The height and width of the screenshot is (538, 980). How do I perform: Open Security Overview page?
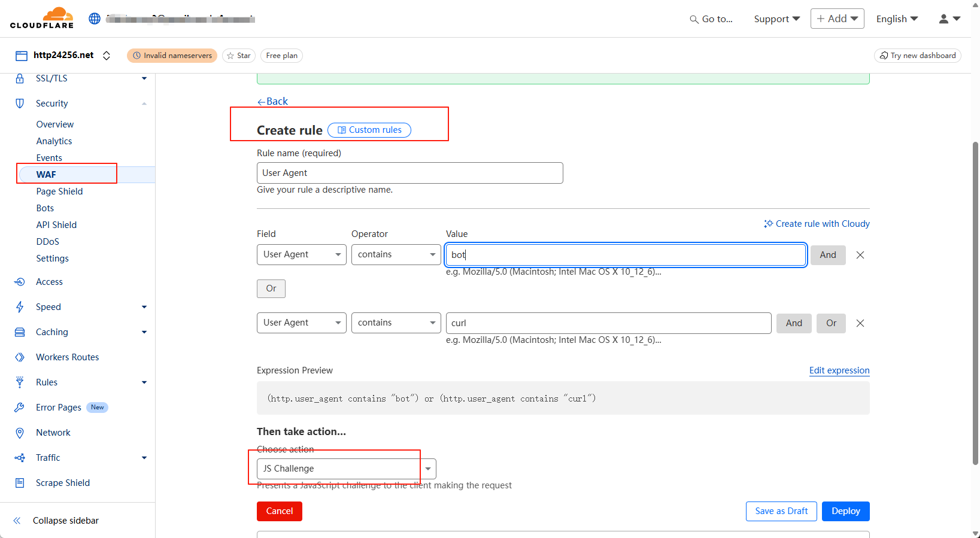click(x=55, y=124)
